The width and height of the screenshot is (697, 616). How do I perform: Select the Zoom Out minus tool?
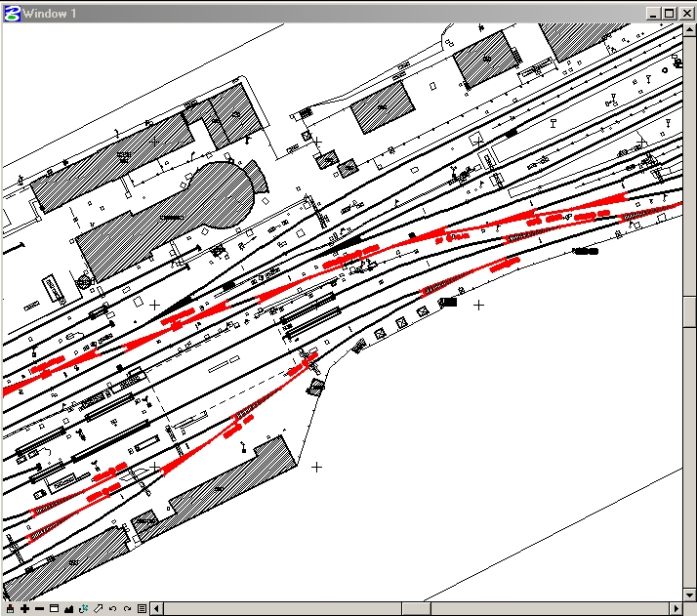pos(39,609)
